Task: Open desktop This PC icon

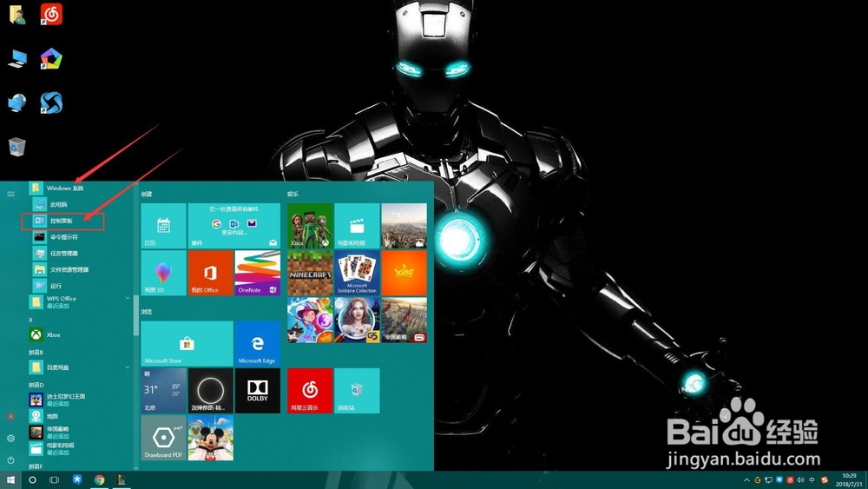Action: click(17, 59)
